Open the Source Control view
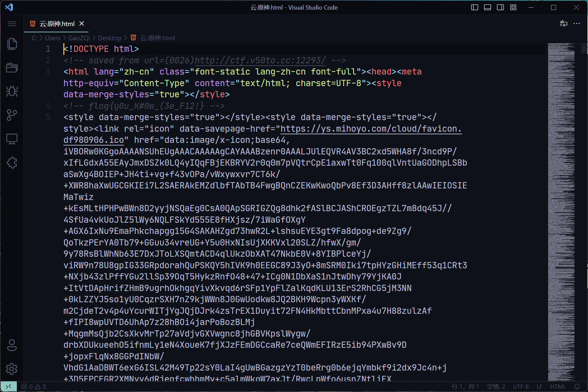Screen dimensions: 588x392 tap(12, 115)
